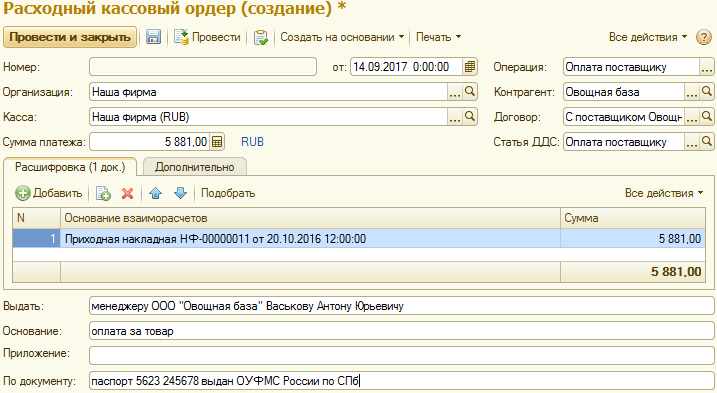The width and height of the screenshot is (717, 393).
Task: Click the Провести и закрыть button
Action: pos(70,37)
